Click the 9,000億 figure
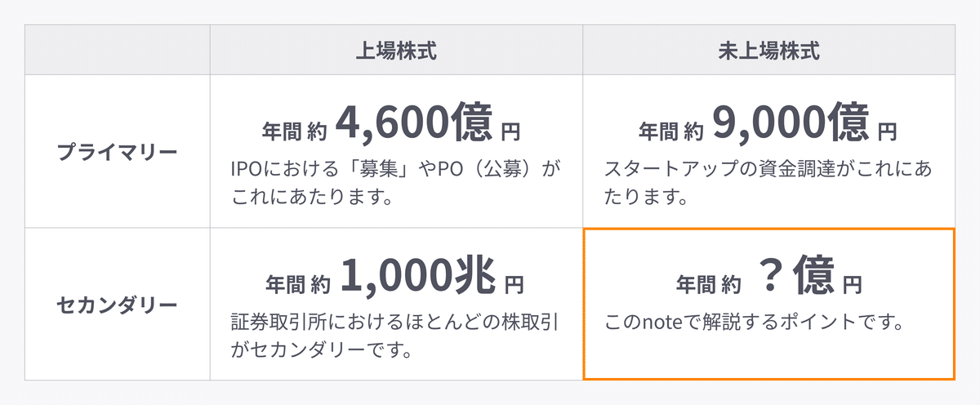980x405 pixels. [x=790, y=124]
